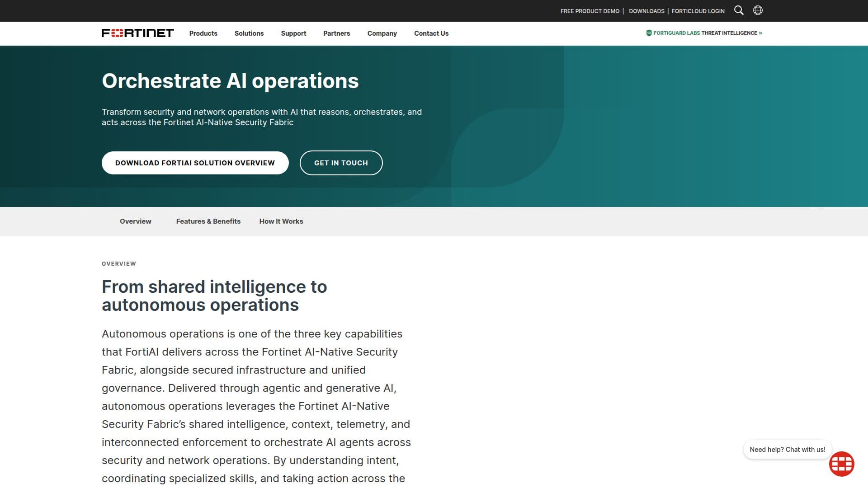The image size is (868, 488).
Task: Open the Solutions menu
Action: point(249,33)
